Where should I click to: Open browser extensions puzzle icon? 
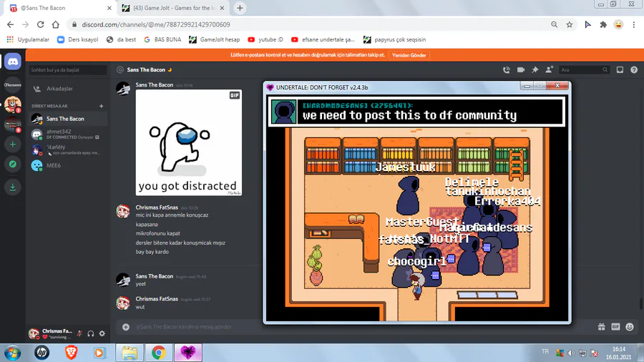603,24
